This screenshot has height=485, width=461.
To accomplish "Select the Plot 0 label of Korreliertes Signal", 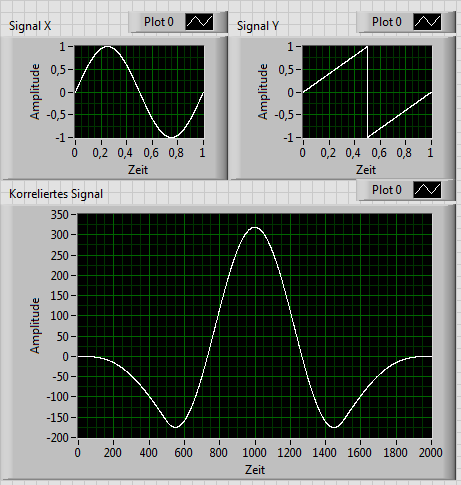I will [x=387, y=190].
